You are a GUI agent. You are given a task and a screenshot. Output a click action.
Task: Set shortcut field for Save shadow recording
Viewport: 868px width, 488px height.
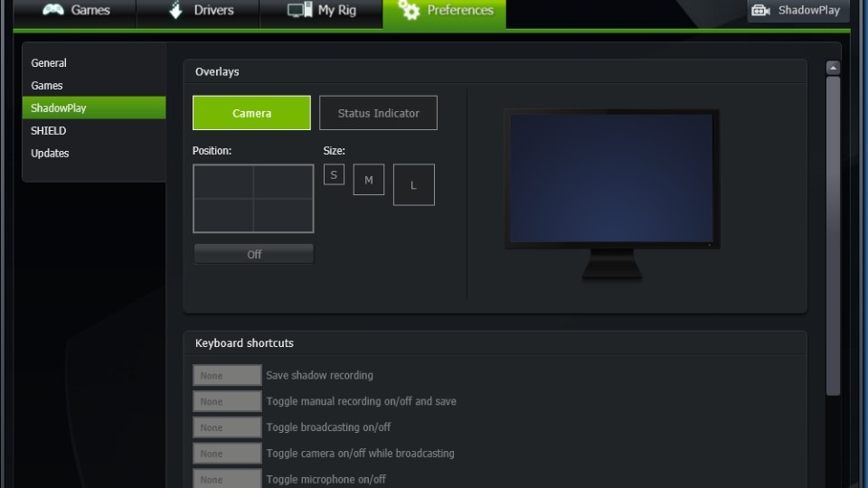[x=227, y=375]
